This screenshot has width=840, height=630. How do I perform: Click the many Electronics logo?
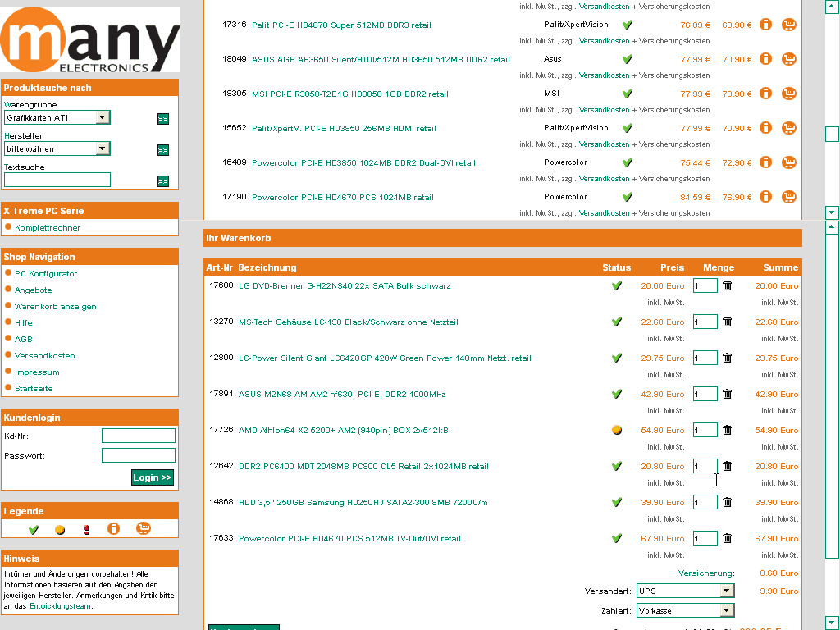(x=90, y=39)
